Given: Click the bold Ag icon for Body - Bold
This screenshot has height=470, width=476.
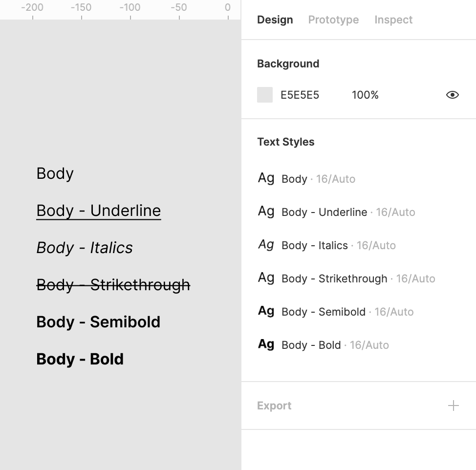Looking at the screenshot, I should point(266,344).
